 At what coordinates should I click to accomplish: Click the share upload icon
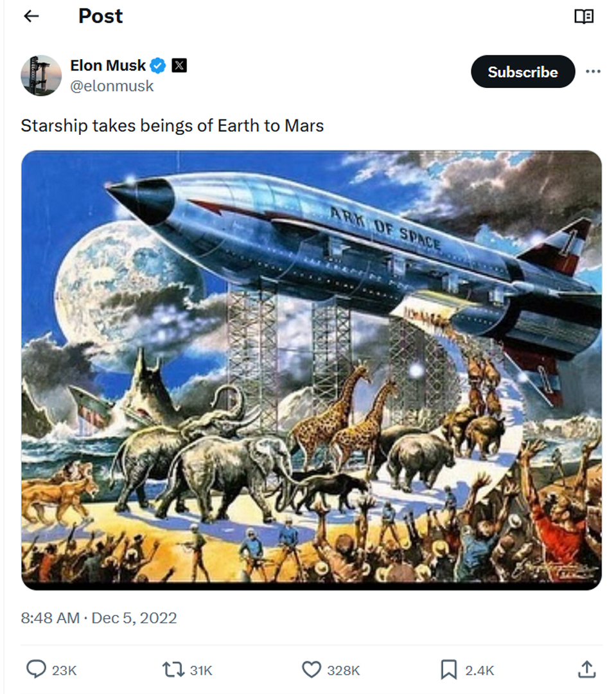[586, 670]
